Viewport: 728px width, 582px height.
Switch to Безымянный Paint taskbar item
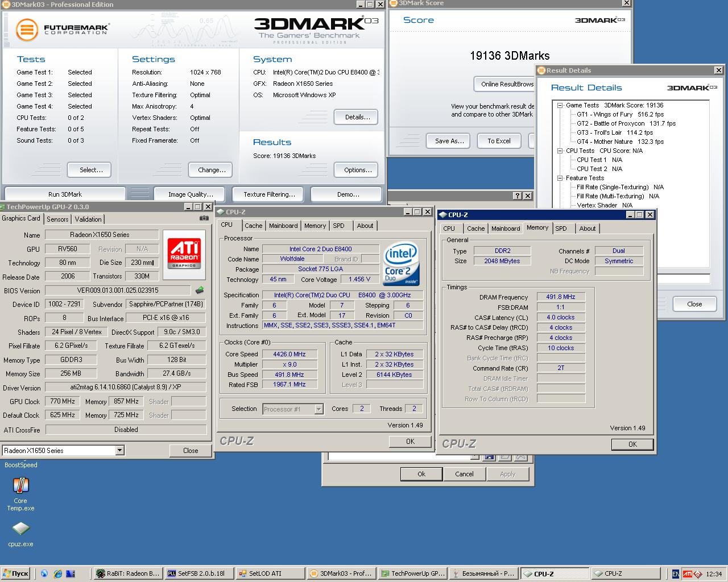[484, 573]
